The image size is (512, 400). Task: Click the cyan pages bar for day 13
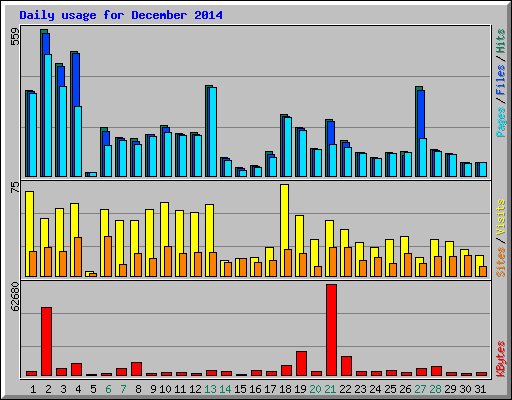(213, 132)
